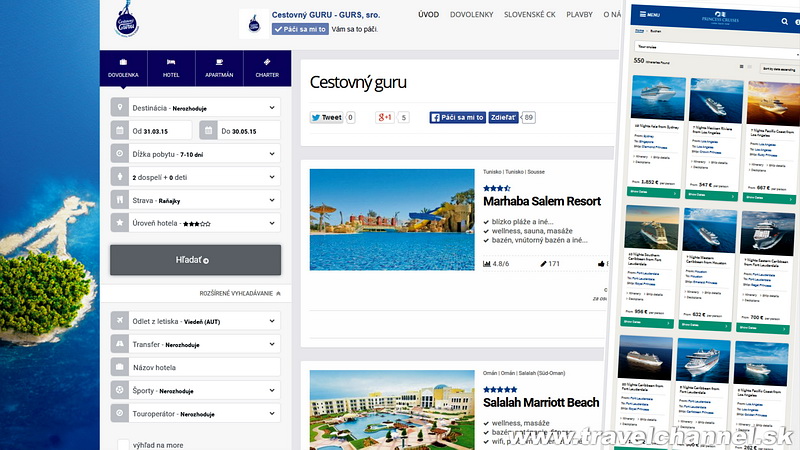
Task: Click the Zdieľať share button
Action: (504, 117)
